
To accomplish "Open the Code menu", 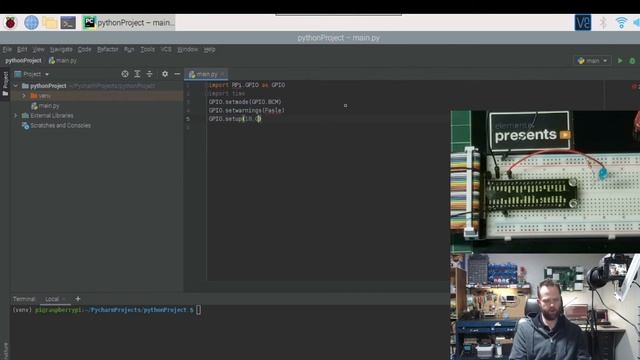I will point(84,49).
